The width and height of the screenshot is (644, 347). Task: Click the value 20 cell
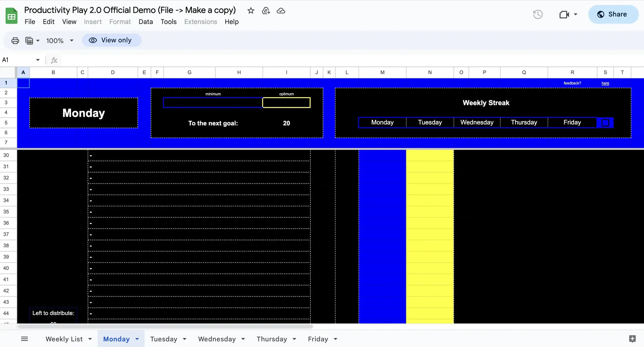click(286, 123)
